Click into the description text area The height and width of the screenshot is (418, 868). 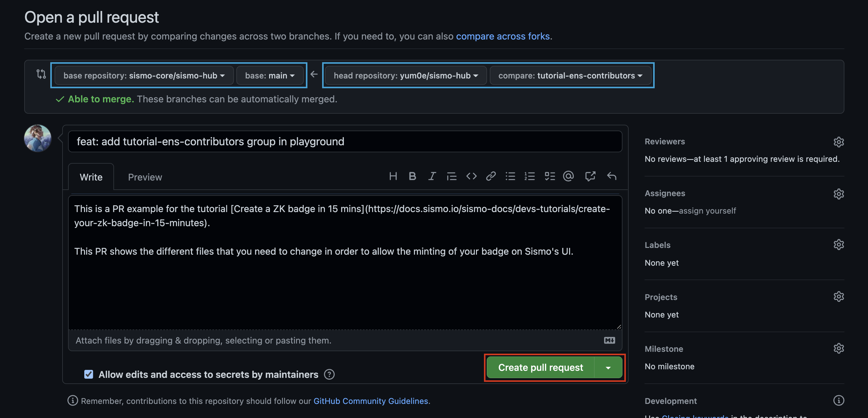point(345,263)
